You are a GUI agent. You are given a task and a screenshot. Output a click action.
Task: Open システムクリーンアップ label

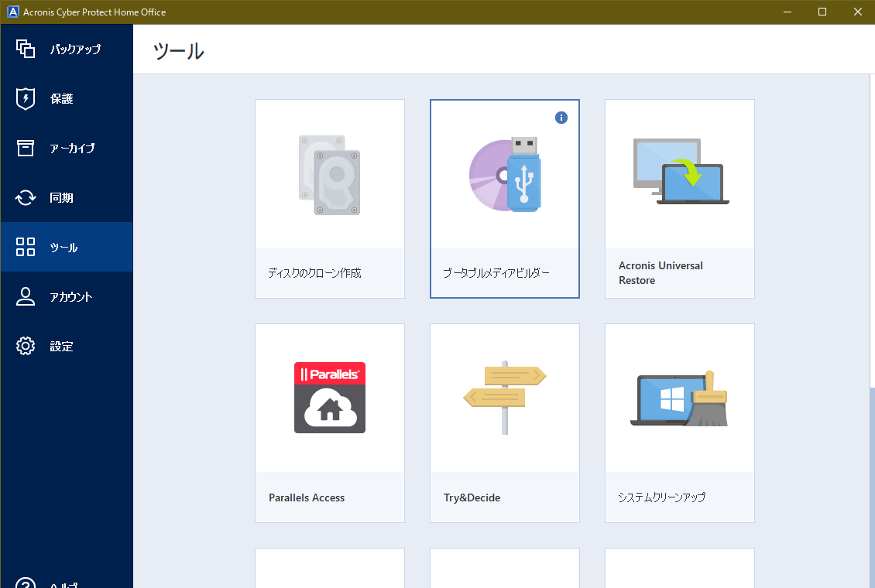click(661, 497)
